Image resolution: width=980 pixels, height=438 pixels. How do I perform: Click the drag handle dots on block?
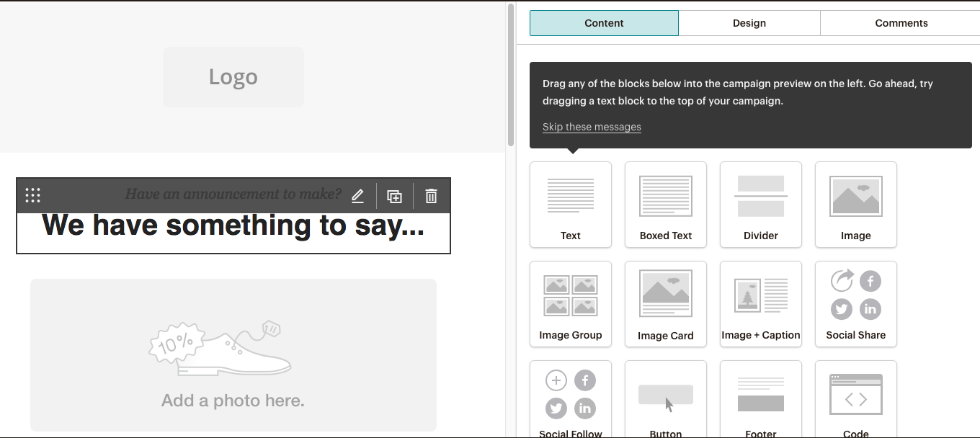[32, 195]
